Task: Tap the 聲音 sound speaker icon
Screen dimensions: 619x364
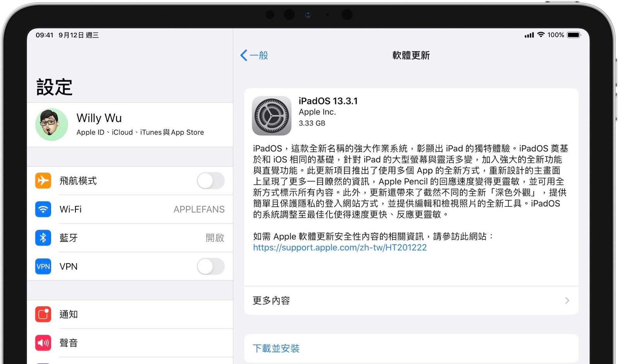Action: 43,343
